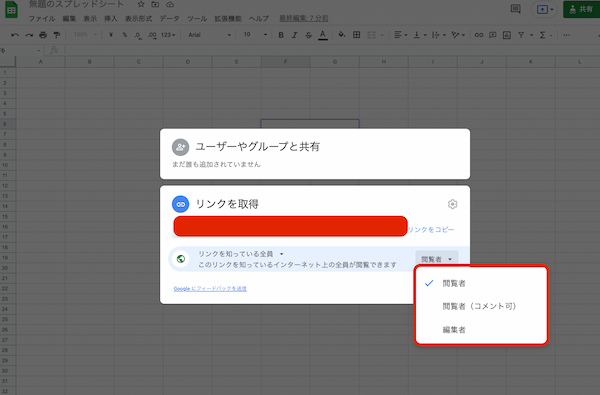Open font size 10 dropdown

coord(255,34)
